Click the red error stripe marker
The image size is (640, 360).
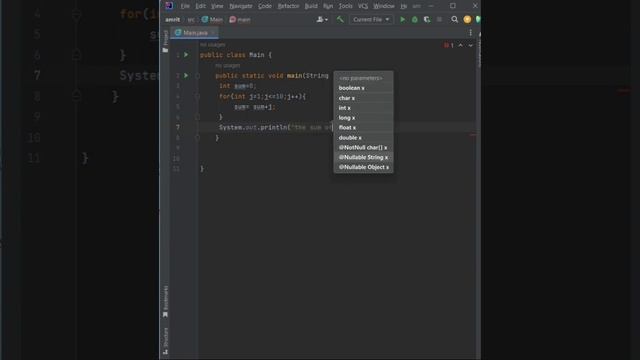pos(472,135)
